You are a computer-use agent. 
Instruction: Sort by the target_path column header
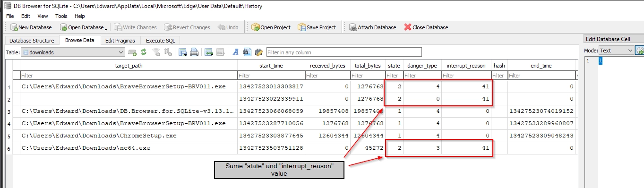pos(129,66)
